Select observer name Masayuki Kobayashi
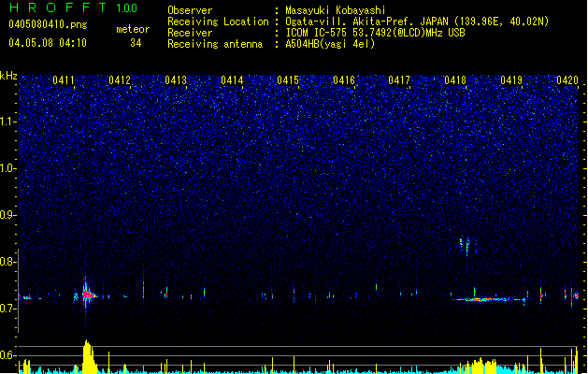The image size is (588, 374). [x=336, y=10]
